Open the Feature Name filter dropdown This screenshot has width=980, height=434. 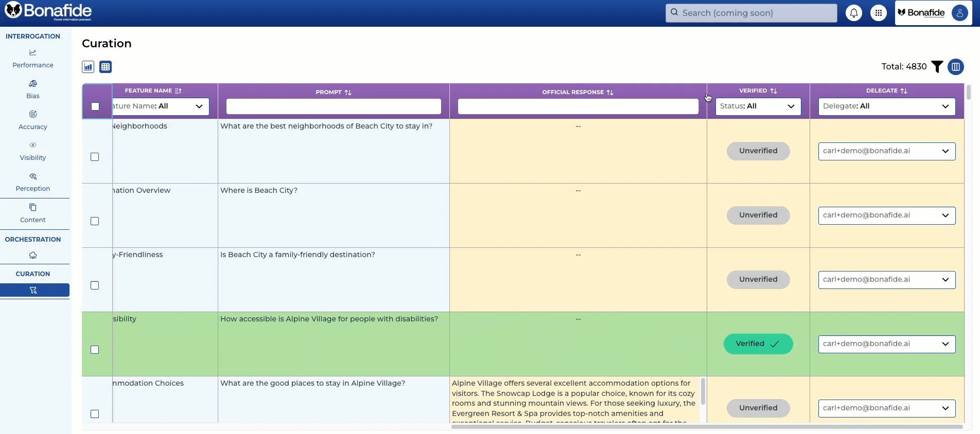161,106
